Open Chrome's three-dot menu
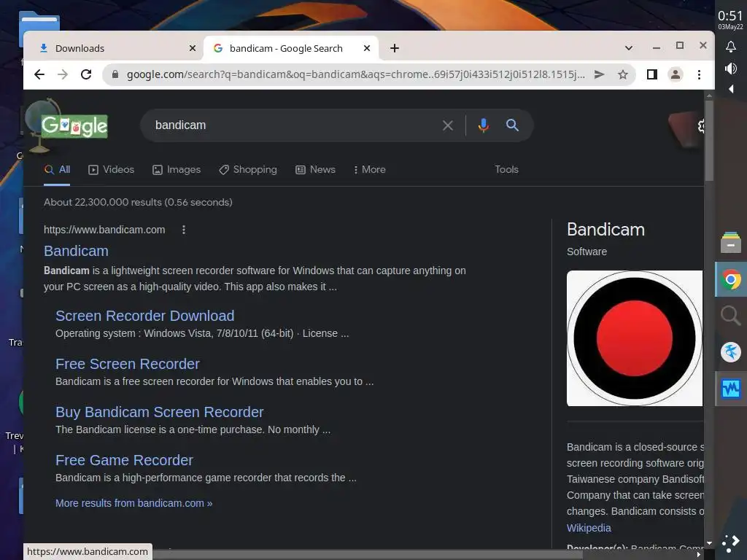The width and height of the screenshot is (747, 560). [x=699, y=74]
